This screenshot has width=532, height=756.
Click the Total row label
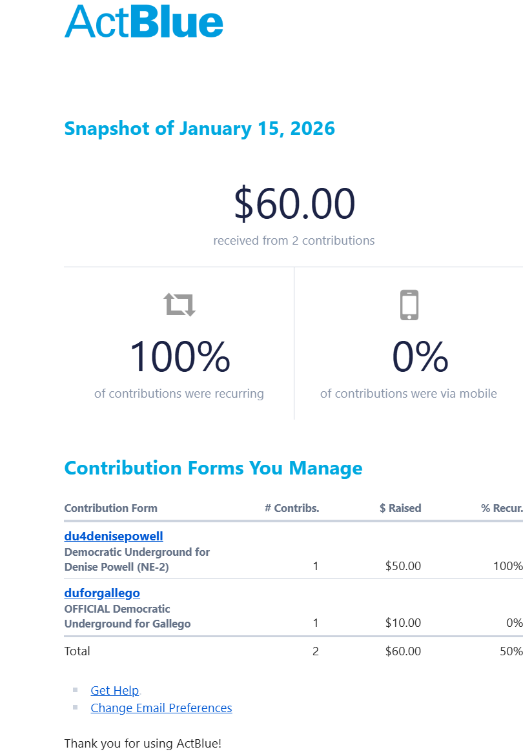pos(77,651)
